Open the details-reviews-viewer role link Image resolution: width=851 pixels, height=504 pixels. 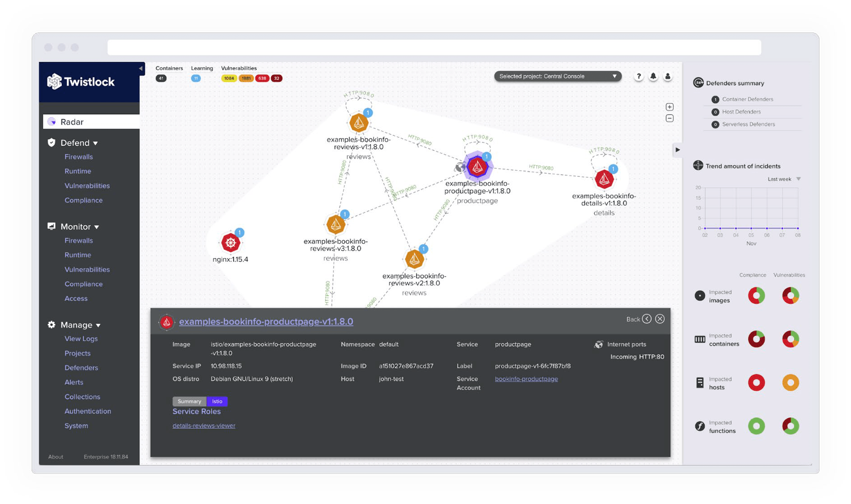click(x=203, y=425)
